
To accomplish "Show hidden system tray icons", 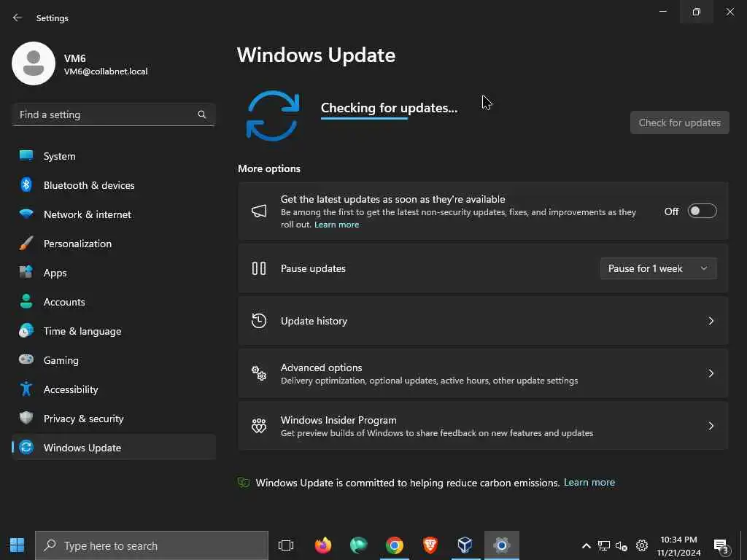I will point(587,545).
